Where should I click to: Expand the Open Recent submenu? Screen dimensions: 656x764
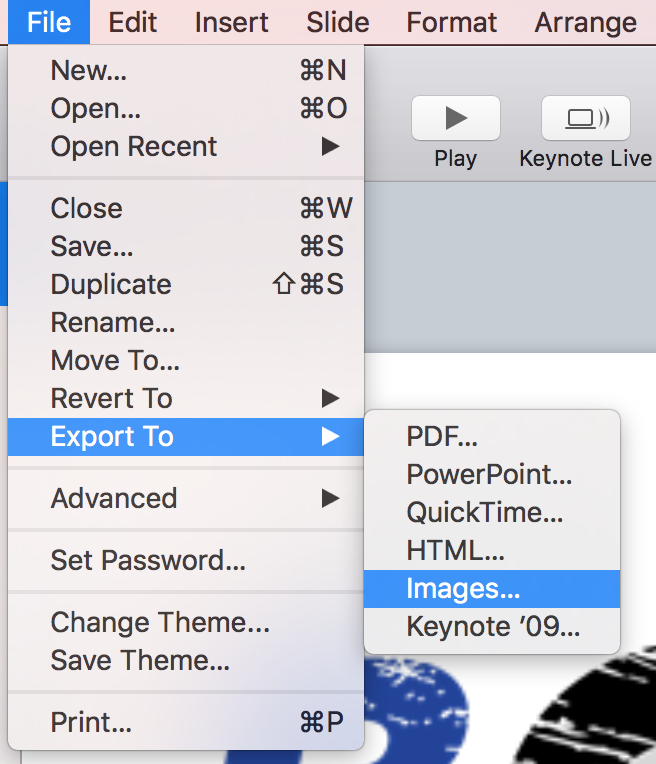(186, 146)
